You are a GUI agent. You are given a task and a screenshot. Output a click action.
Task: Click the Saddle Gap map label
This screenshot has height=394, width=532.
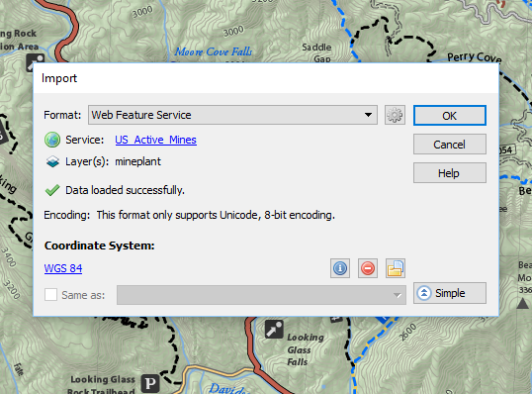316,52
